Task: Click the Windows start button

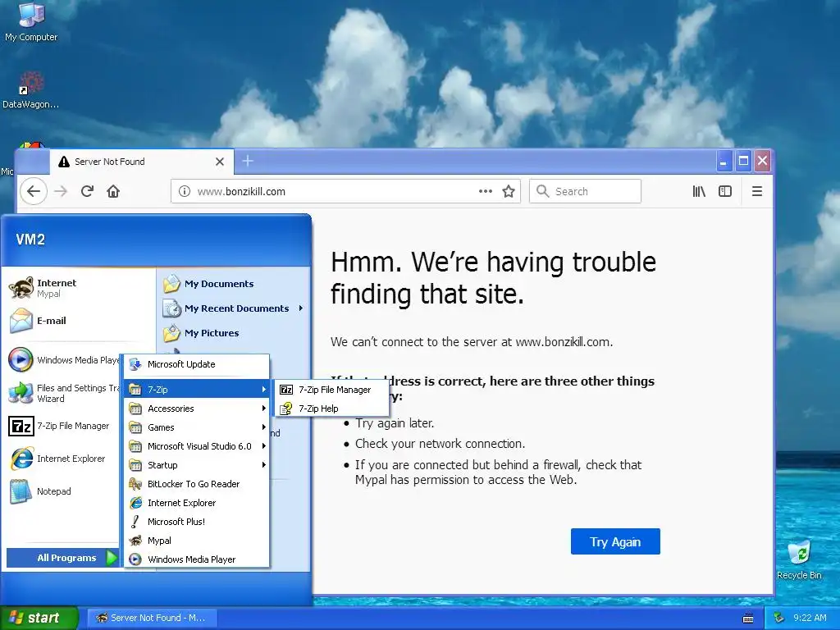Action: click(39, 618)
